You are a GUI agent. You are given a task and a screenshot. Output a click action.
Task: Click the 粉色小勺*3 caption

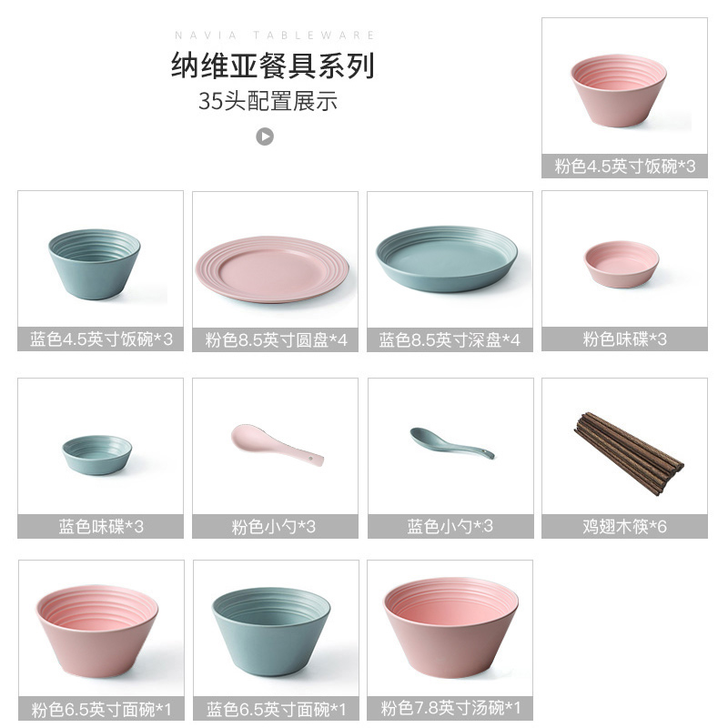tap(275, 526)
